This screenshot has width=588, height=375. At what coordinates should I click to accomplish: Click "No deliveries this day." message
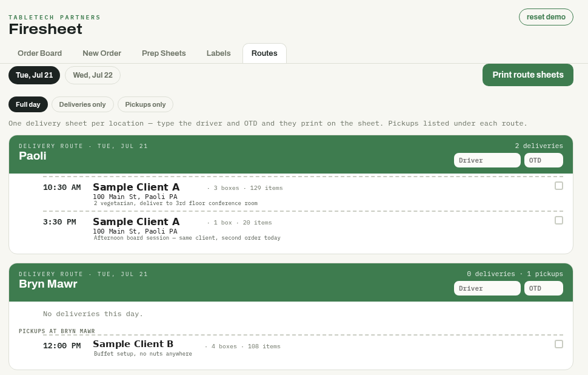93,314
